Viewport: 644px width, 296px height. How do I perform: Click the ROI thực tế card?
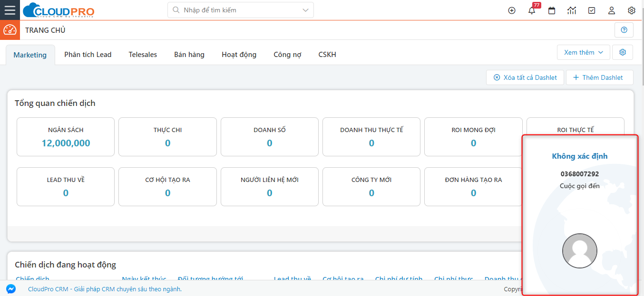click(x=576, y=126)
